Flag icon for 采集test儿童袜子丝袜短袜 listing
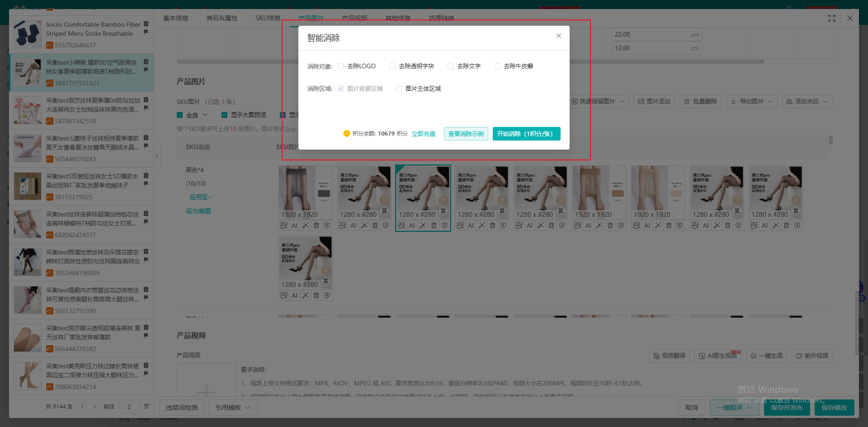The image size is (868, 427). 146,146
